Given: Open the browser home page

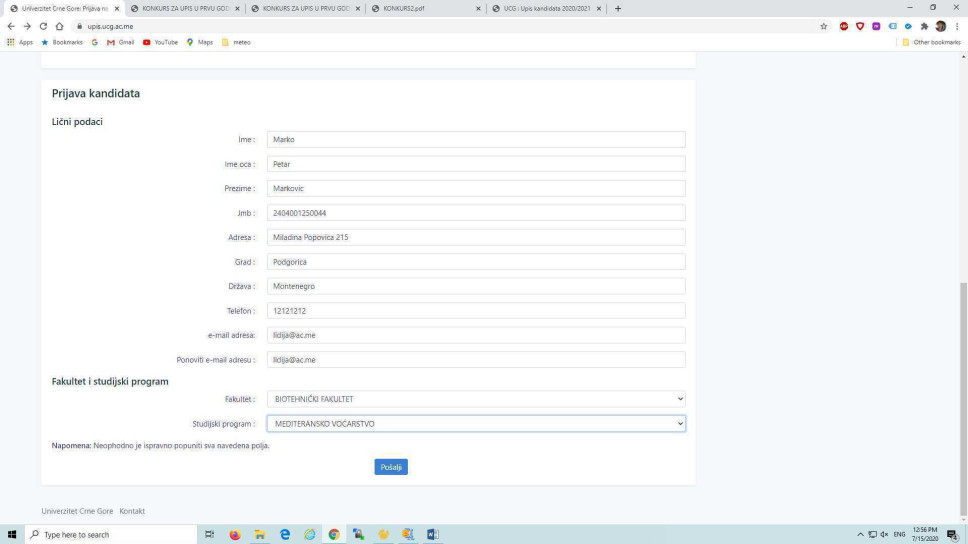Looking at the screenshot, I should tap(59, 27).
